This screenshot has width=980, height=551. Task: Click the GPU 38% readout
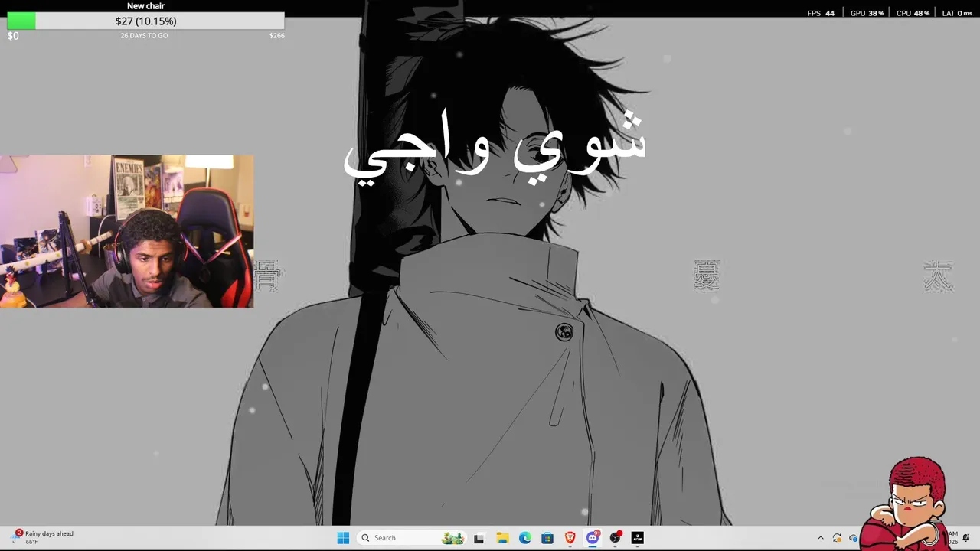[867, 13]
